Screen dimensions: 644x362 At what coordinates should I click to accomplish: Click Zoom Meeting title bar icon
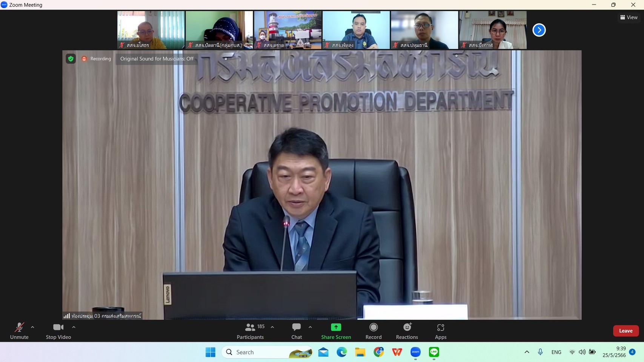tap(4, 5)
